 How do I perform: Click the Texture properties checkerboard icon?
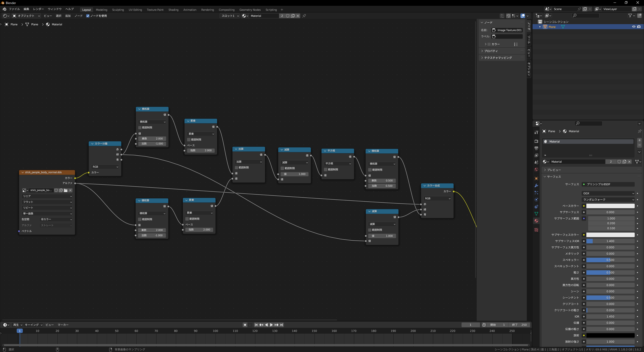[536, 230]
